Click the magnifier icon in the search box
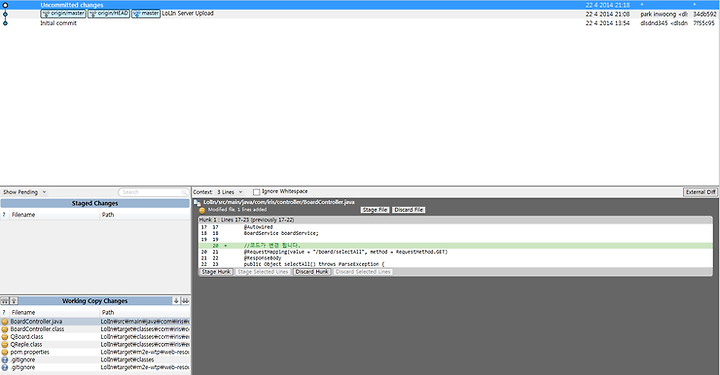Image resolution: width=720 pixels, height=375 pixels. click(184, 192)
